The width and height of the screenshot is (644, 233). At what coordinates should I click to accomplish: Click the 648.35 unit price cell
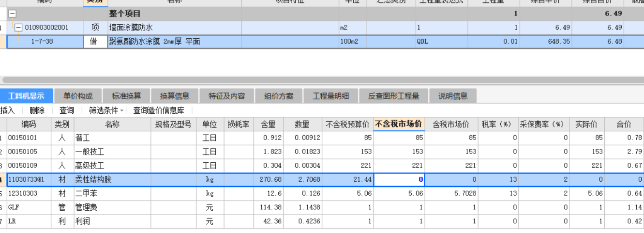point(546,42)
